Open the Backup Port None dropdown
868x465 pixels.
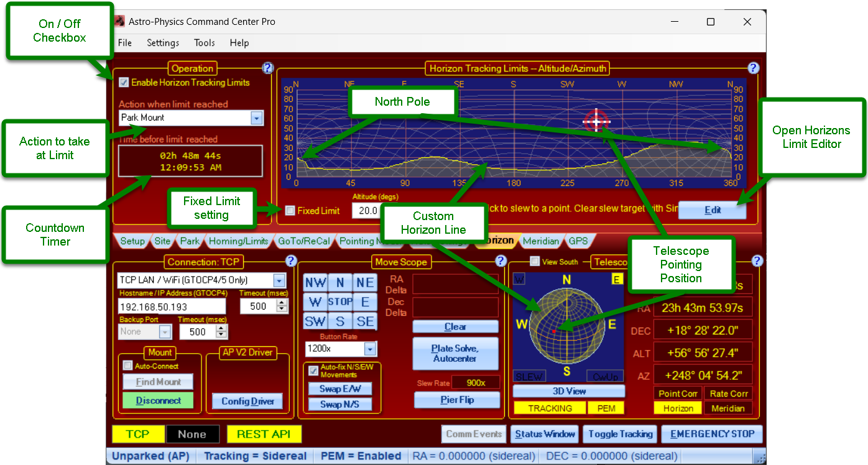pyautogui.click(x=165, y=331)
